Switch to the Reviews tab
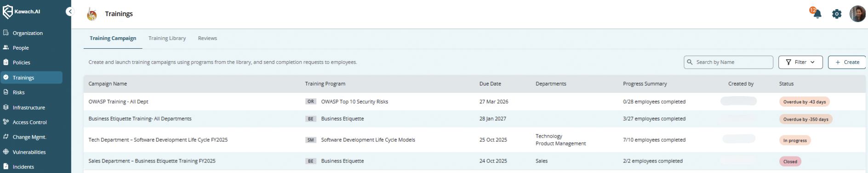The width and height of the screenshot is (868, 173). [x=207, y=38]
